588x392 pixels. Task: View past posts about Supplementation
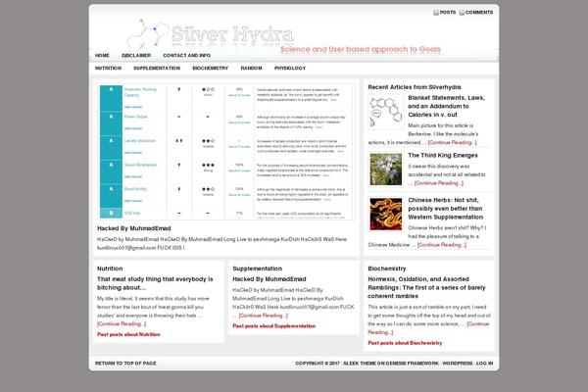[274, 326]
